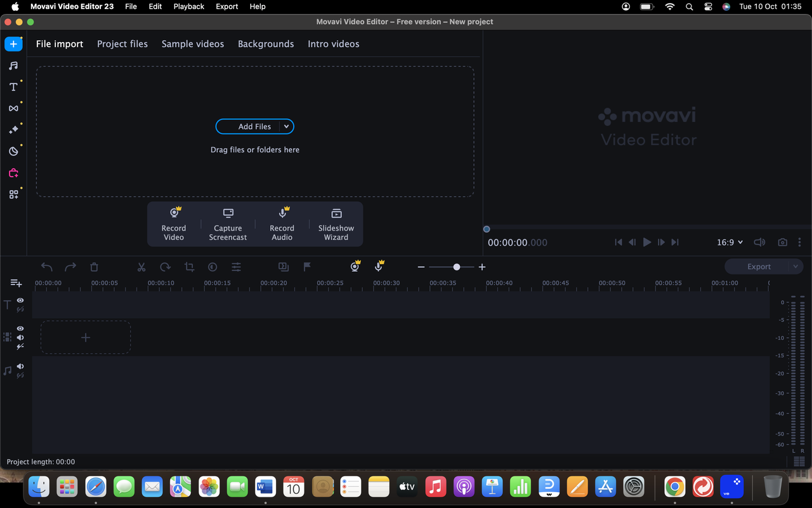
Task: Click the dashed add-media placeholder on video track
Action: [x=86, y=337]
